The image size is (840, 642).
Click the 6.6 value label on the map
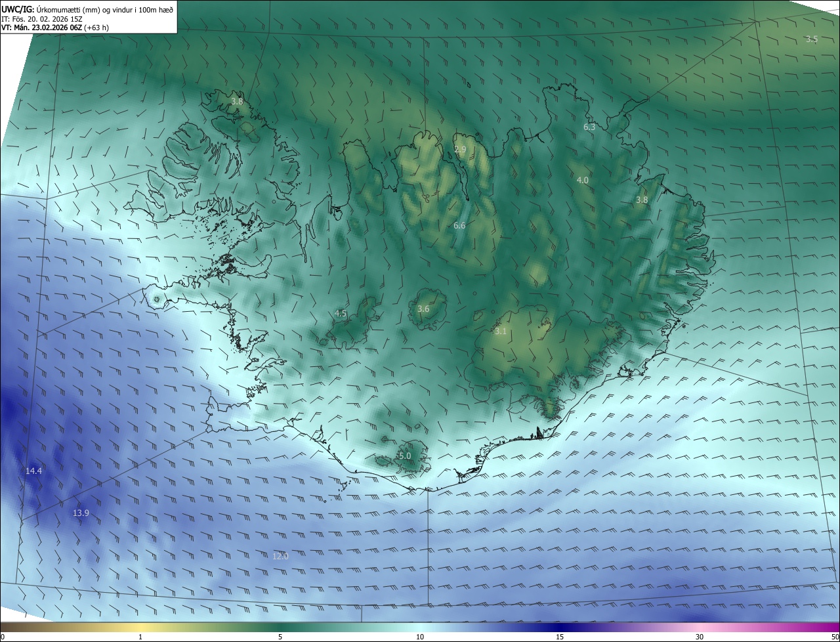[x=459, y=226]
